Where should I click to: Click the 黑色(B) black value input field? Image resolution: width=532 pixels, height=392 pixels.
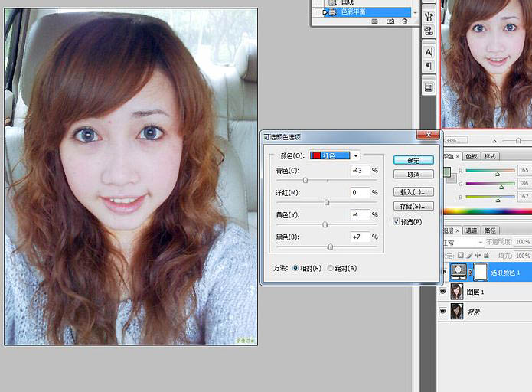click(359, 237)
